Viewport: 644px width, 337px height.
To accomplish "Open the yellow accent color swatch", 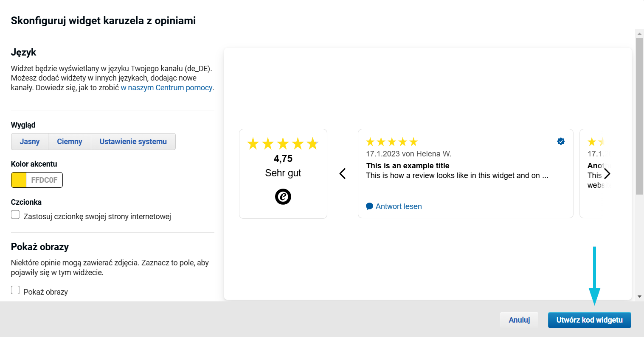I will [19, 180].
